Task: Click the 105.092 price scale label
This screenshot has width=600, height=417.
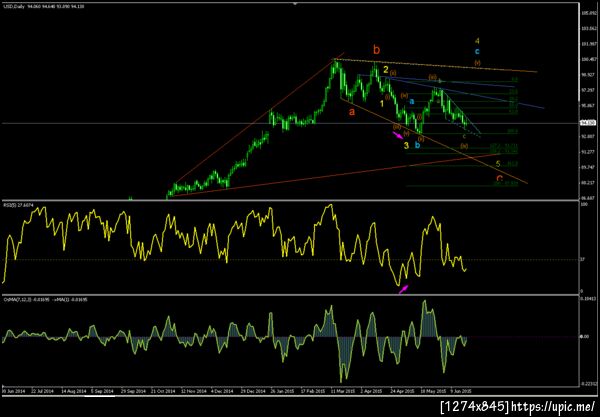Action: click(590, 13)
